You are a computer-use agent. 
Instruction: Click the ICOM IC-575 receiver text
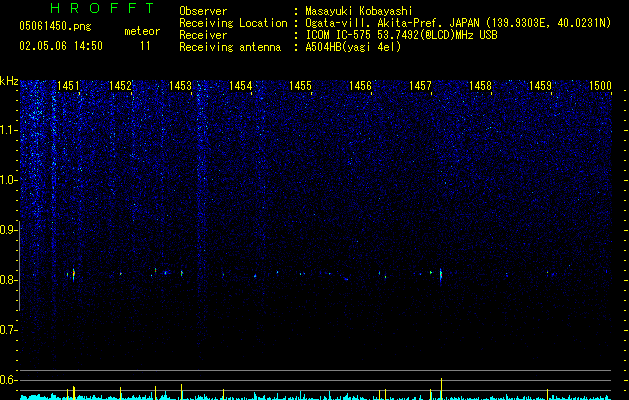click(x=401, y=35)
